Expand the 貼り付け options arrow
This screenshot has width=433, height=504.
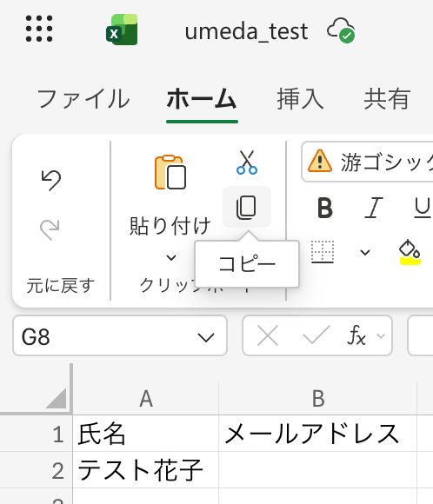point(170,257)
